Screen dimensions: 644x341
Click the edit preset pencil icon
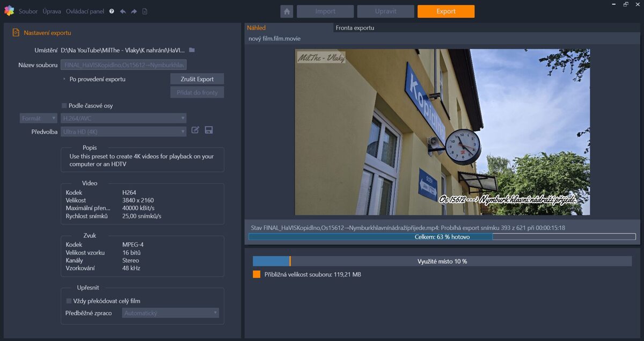[195, 130]
